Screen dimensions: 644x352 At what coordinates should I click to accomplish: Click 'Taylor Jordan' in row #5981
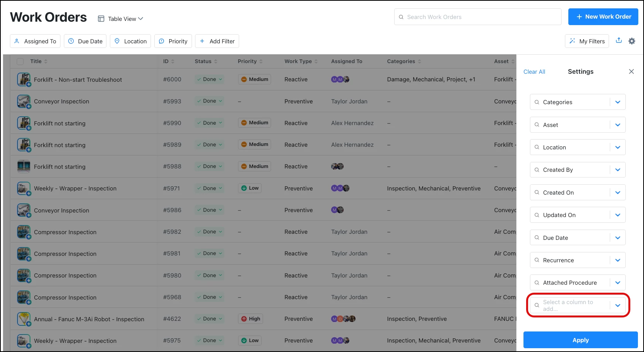pyautogui.click(x=349, y=254)
